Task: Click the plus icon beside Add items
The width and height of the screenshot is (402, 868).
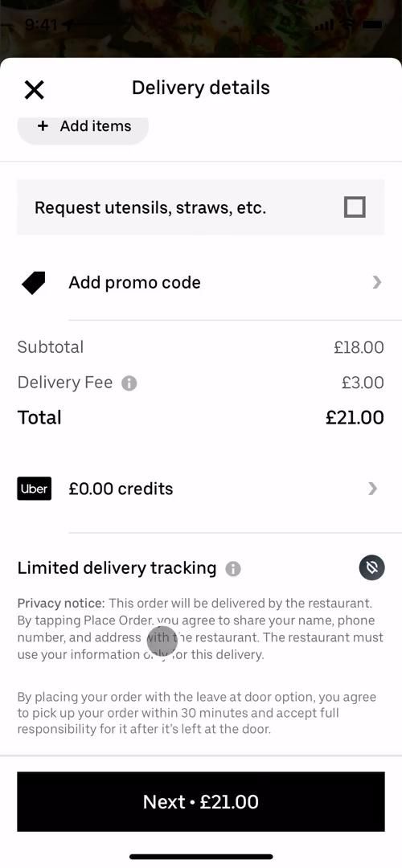Action: (x=43, y=126)
